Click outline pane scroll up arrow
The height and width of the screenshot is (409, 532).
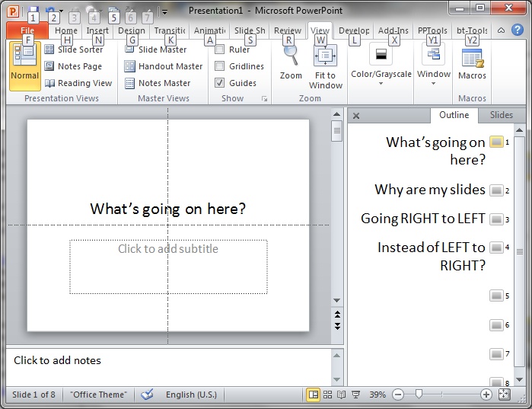pos(520,130)
